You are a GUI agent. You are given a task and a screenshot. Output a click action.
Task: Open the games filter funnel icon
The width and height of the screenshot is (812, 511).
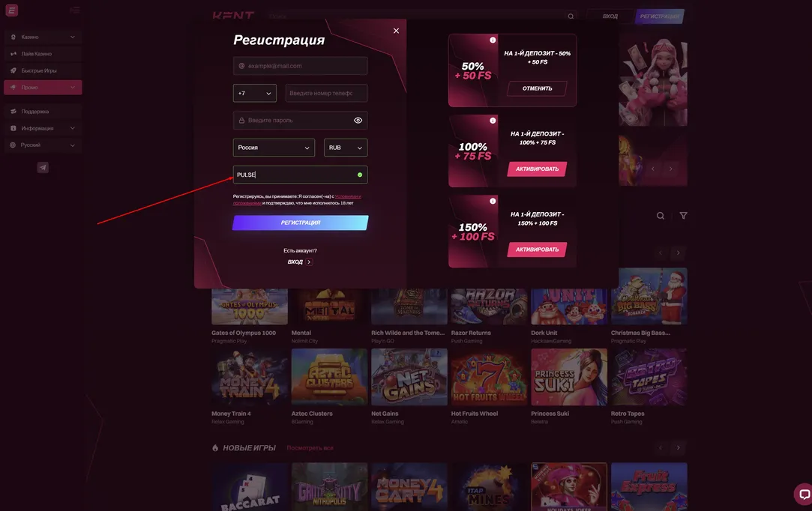[x=684, y=216]
